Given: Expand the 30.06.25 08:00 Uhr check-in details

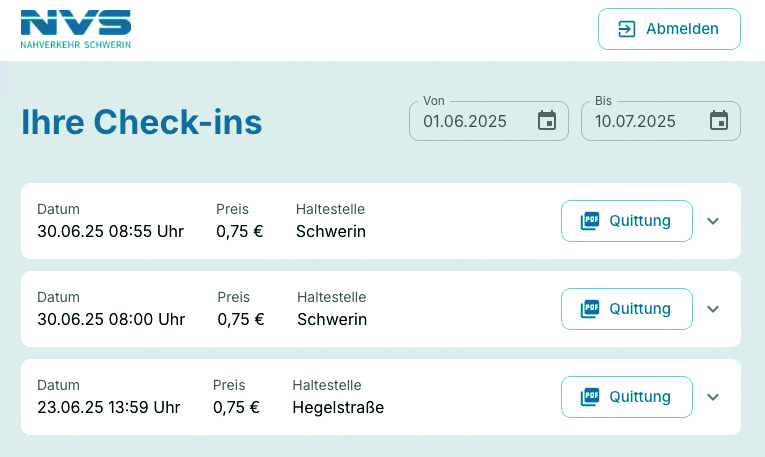Looking at the screenshot, I should click(713, 309).
